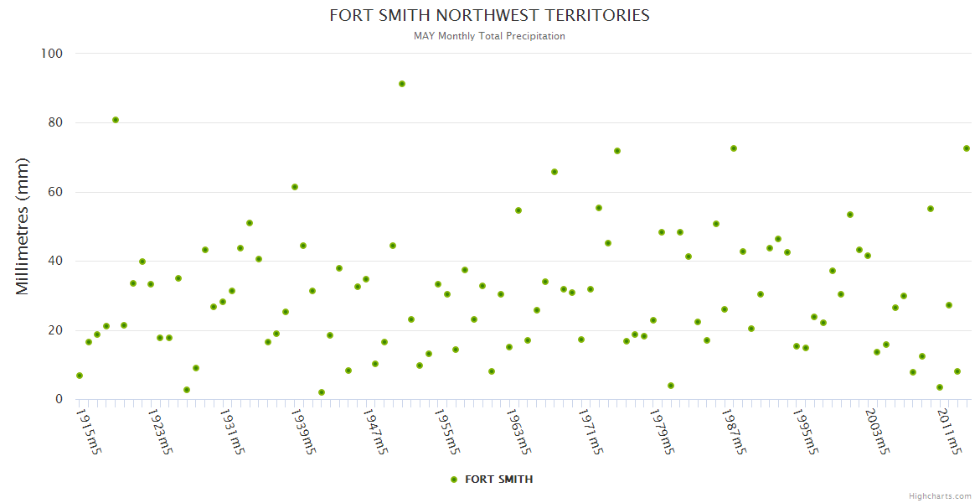Viewport: 980px width, 503px height.
Task: Click the chart title FORT SMITH NORTHWEST TERRITORIES
Action: coord(489,16)
